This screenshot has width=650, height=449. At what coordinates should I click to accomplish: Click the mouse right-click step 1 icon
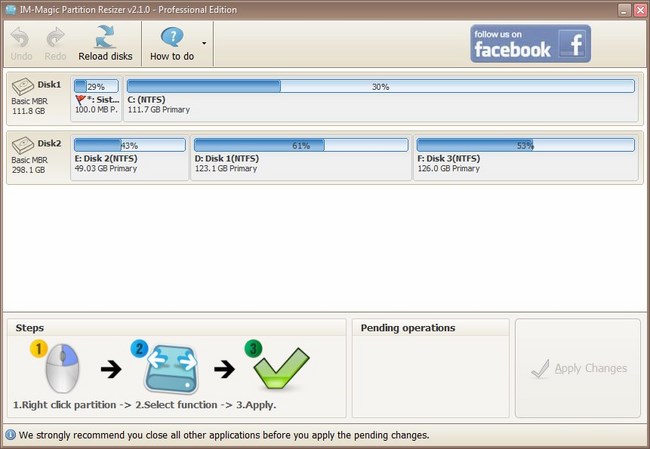[61, 367]
